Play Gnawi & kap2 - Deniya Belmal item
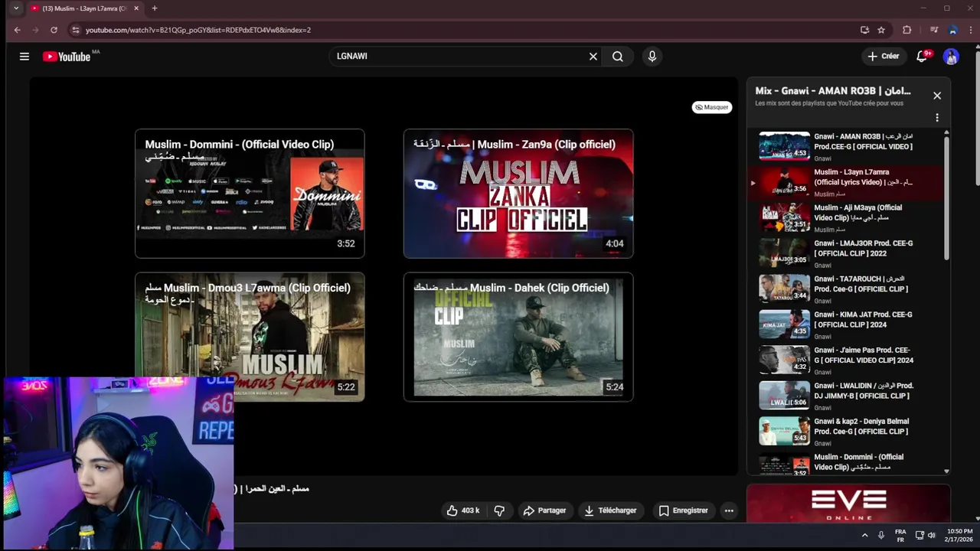 click(845, 432)
